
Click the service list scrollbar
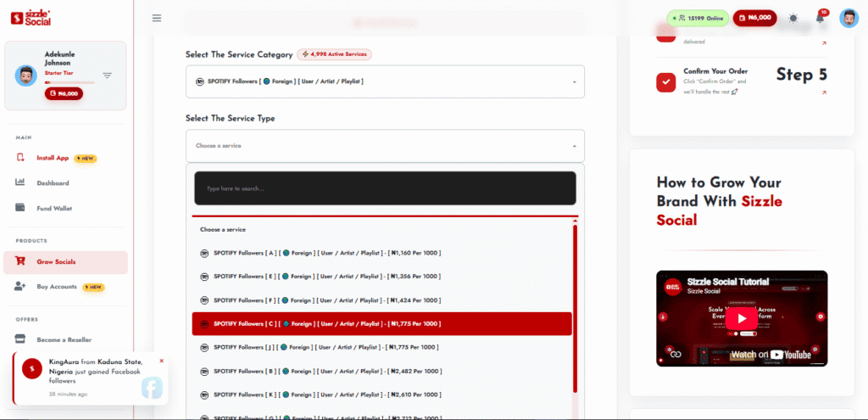[576, 309]
